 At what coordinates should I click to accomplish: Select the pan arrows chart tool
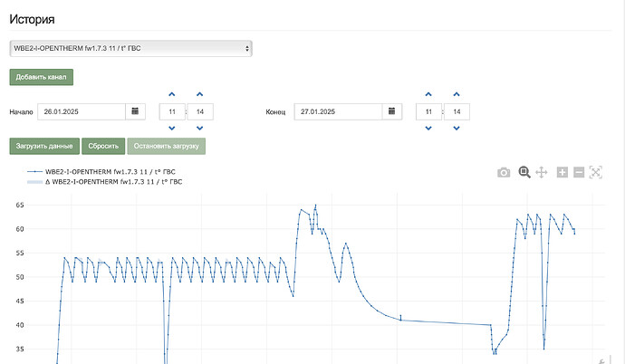click(542, 172)
